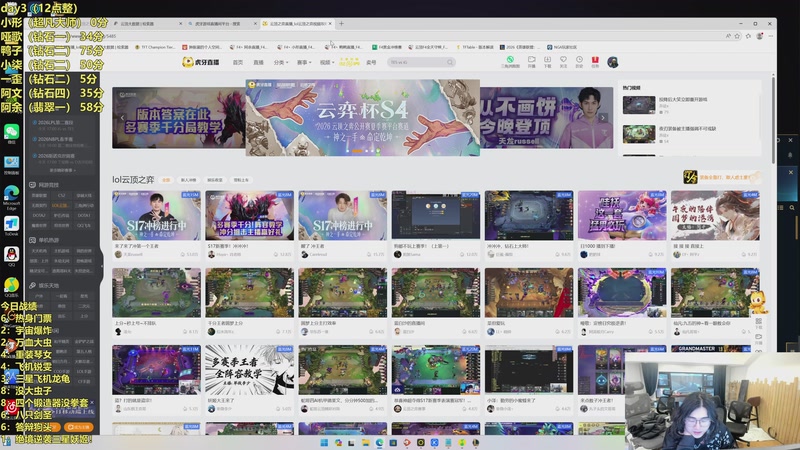The image size is (800, 450).
Task: Click the Huya Live logo
Action: [201, 62]
